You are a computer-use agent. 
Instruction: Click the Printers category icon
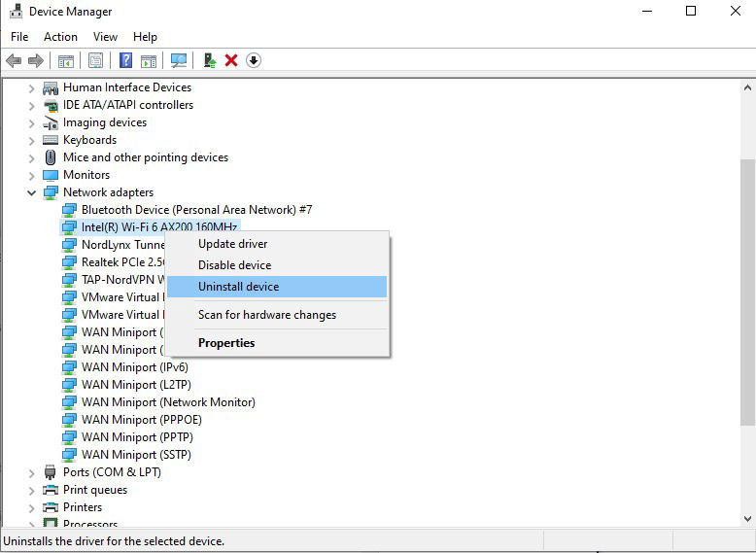(51, 507)
